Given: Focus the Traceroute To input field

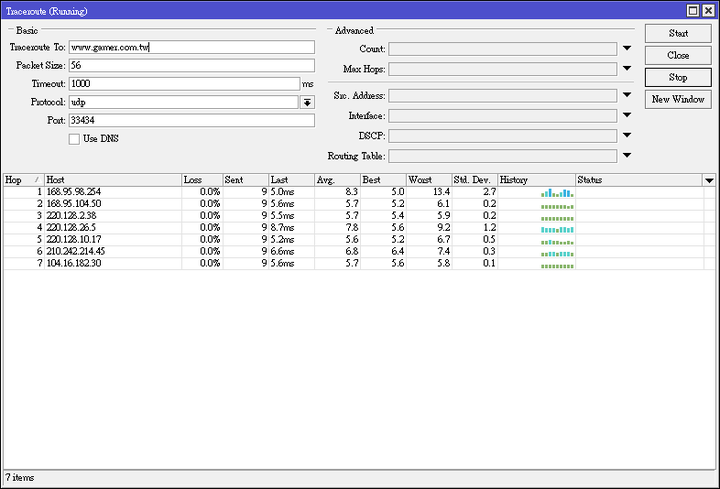Looking at the screenshot, I should click(192, 47).
